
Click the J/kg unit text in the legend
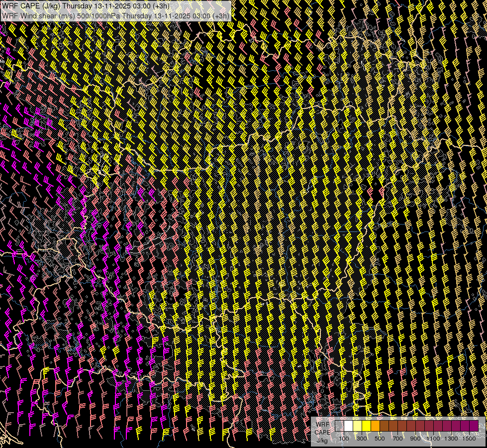[x=322, y=441]
